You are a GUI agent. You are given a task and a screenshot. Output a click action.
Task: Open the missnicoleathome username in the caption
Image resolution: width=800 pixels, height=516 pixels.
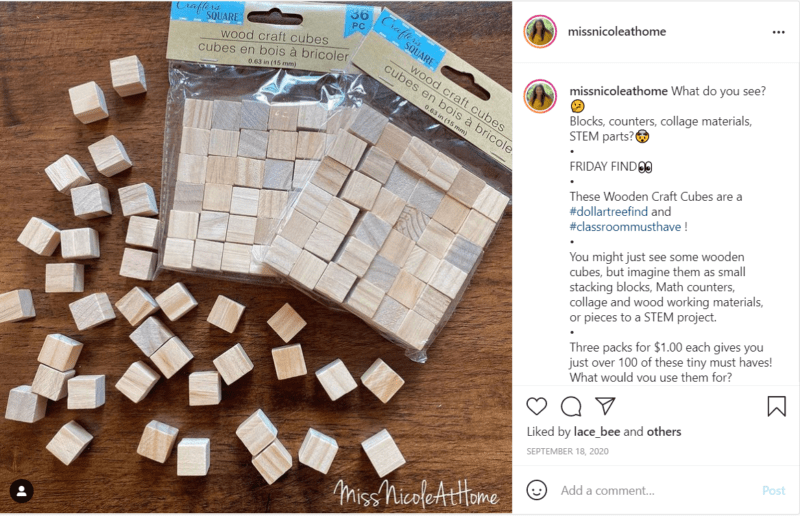tap(618, 91)
